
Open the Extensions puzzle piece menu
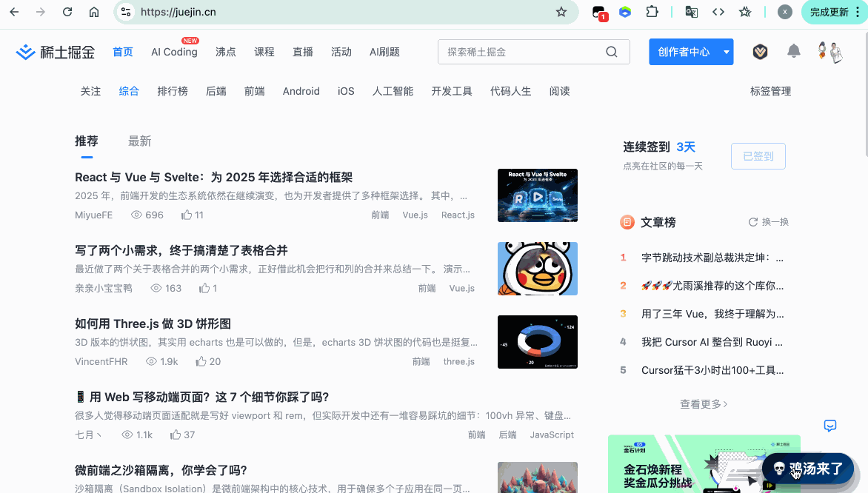click(x=652, y=12)
